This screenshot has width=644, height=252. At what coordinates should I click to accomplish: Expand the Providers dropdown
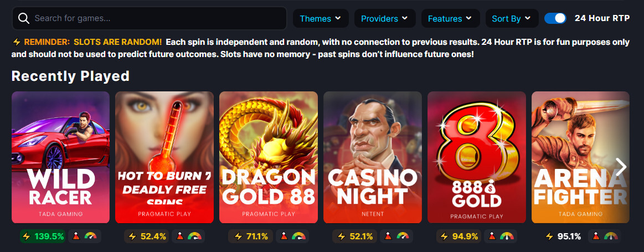(x=385, y=18)
